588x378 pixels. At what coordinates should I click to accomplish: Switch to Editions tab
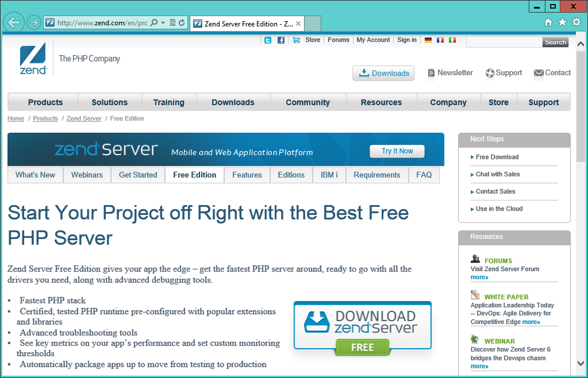click(x=292, y=175)
